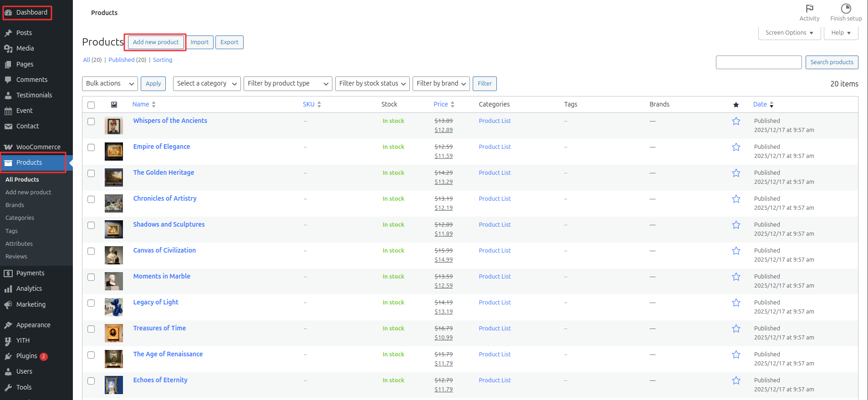Expand the Filter by stock status dropdown
868x400 pixels.
(372, 84)
